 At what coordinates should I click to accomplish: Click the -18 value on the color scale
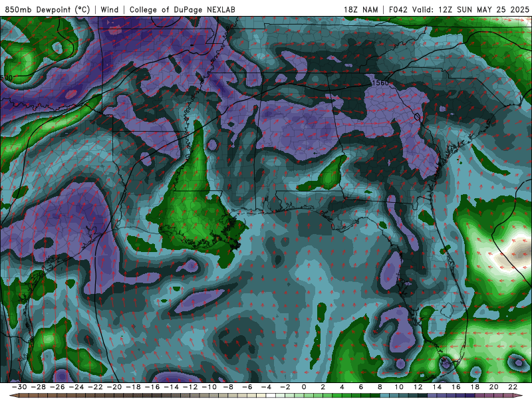click(x=133, y=387)
